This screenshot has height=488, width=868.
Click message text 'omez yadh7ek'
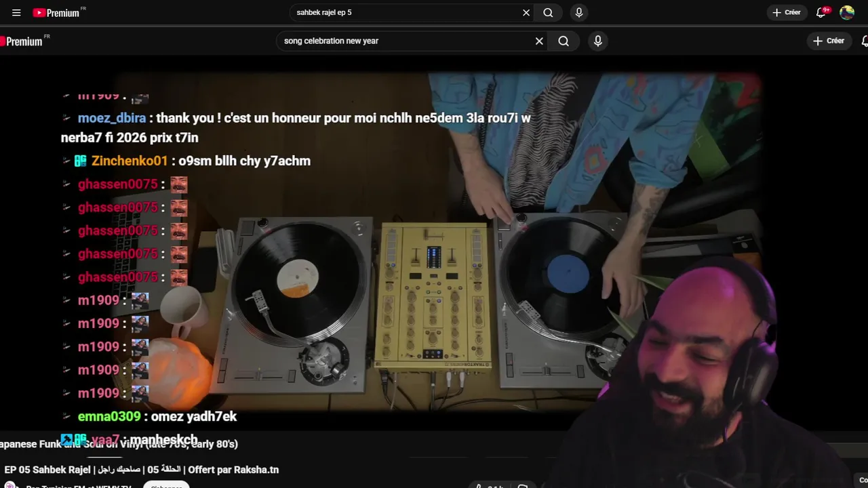point(194,416)
